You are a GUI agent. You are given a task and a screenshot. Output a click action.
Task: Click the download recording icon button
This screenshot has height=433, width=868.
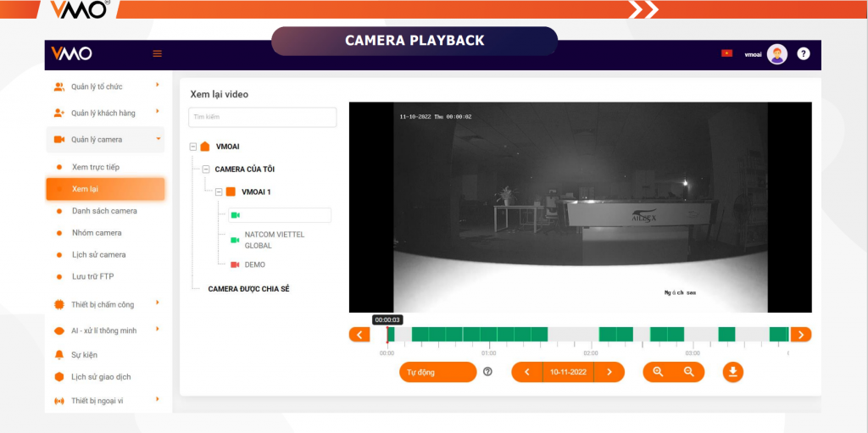(x=733, y=372)
